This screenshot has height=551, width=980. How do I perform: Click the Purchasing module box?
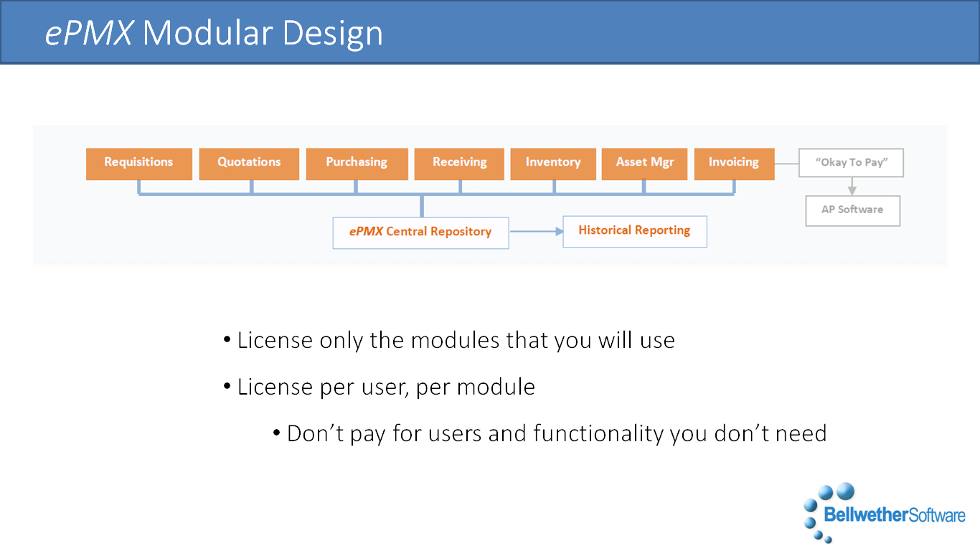[x=357, y=164]
